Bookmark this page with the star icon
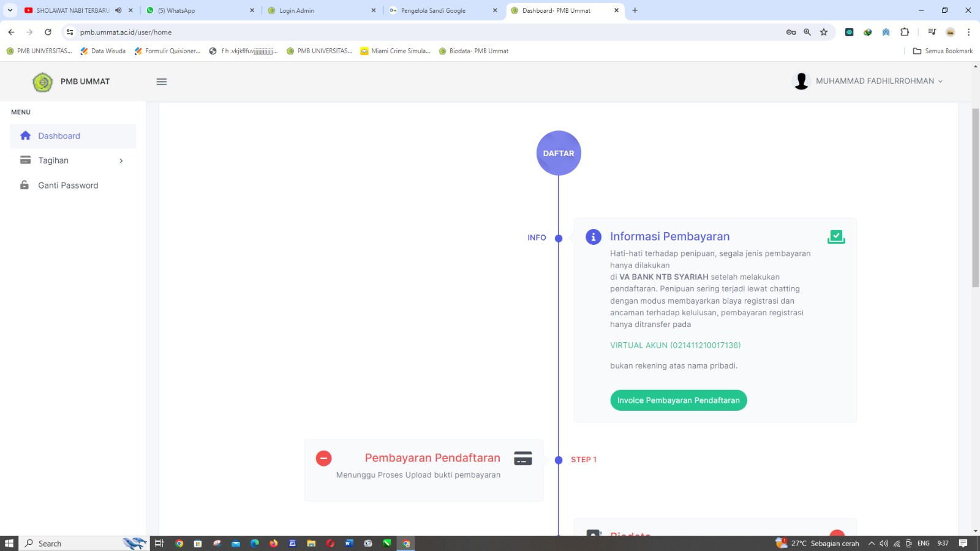The width and height of the screenshot is (980, 551). [x=824, y=32]
